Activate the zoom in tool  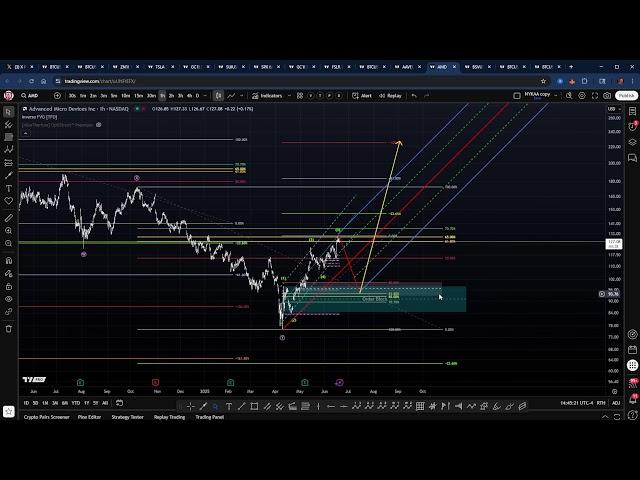[9, 231]
